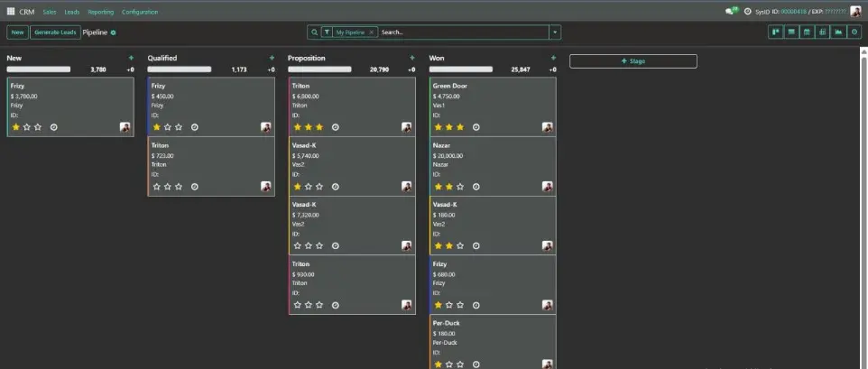This screenshot has width=868, height=369.
Task: Click activity clock icon on Nazar card
Action: tap(476, 187)
